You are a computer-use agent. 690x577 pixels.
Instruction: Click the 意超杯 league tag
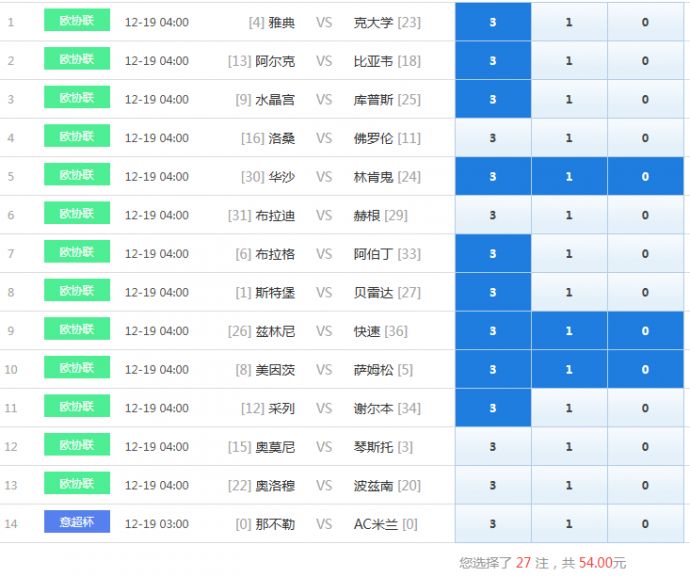[77, 522]
